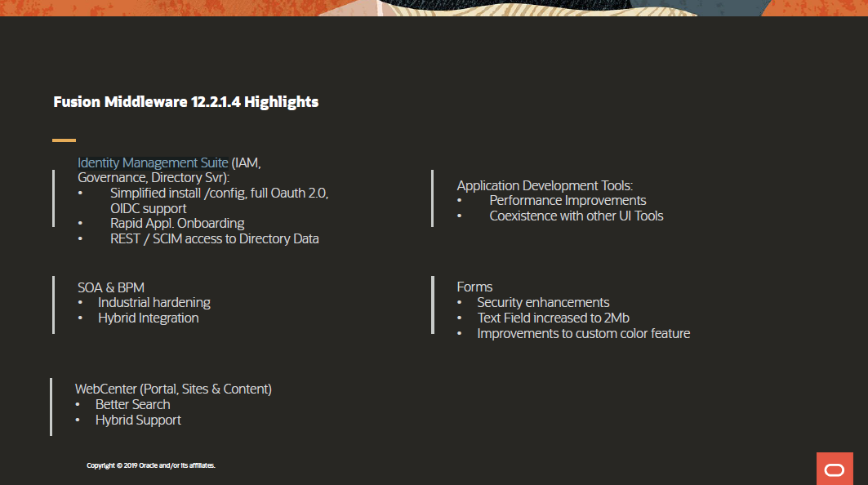Click the Application Development Tools heading
This screenshot has height=485, width=868.
coord(545,185)
